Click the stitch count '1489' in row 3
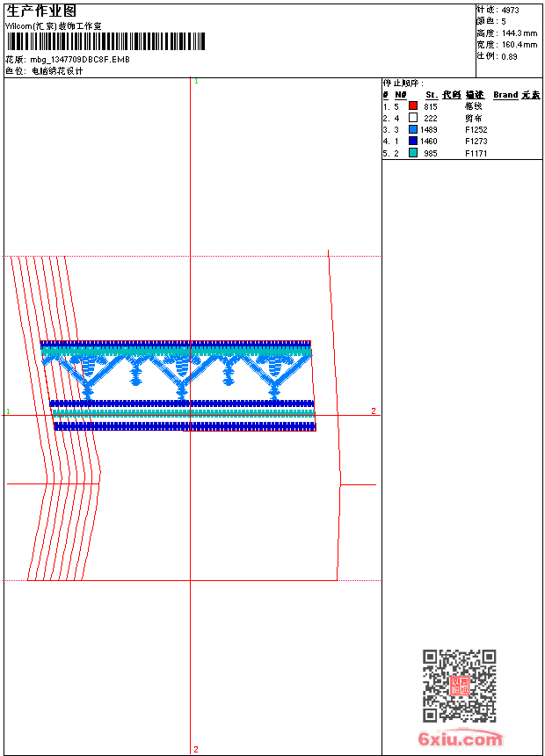The image size is (545, 756). 429,130
